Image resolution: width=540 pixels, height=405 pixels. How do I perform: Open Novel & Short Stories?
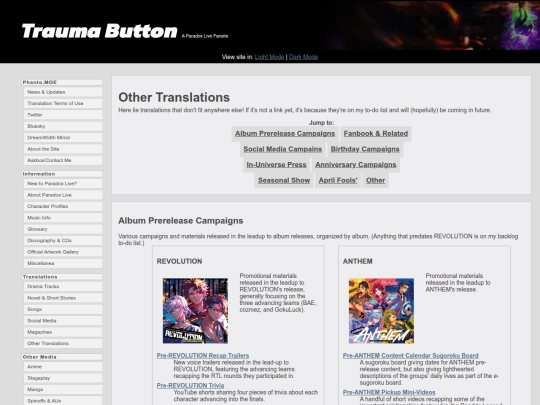tap(63, 298)
